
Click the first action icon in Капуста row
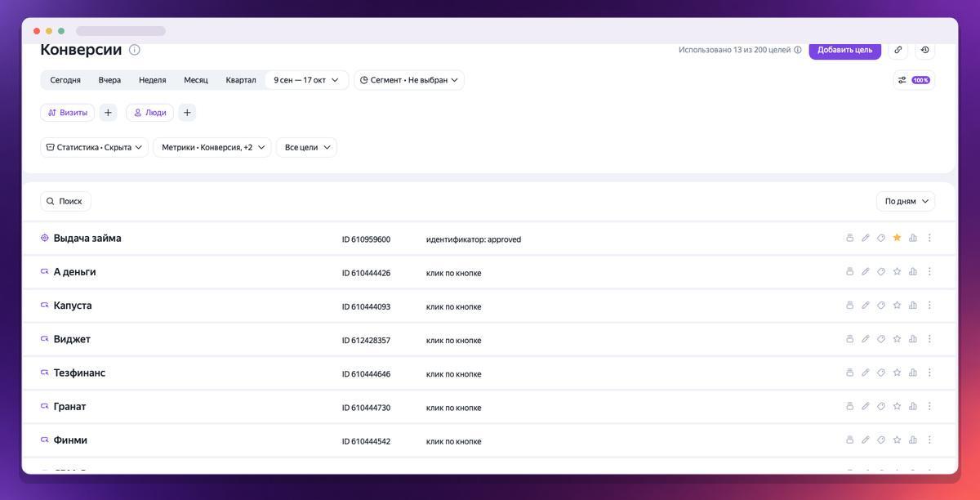[x=850, y=306]
